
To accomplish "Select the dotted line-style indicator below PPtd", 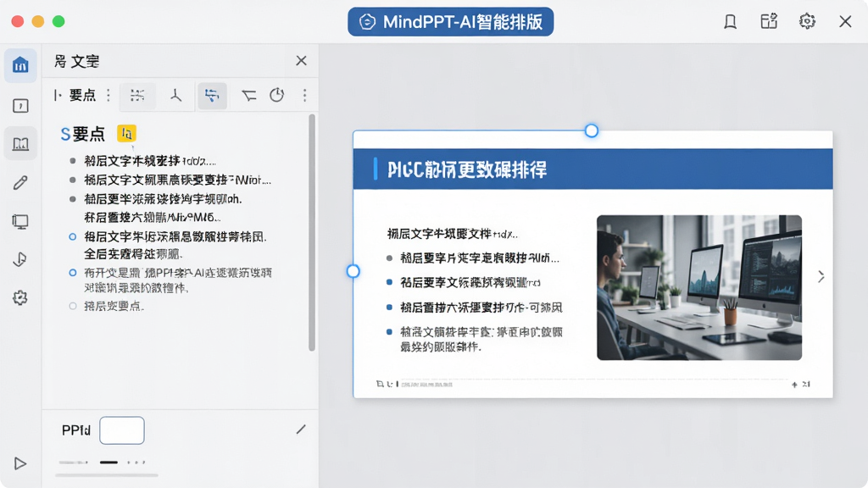I will tap(136, 462).
